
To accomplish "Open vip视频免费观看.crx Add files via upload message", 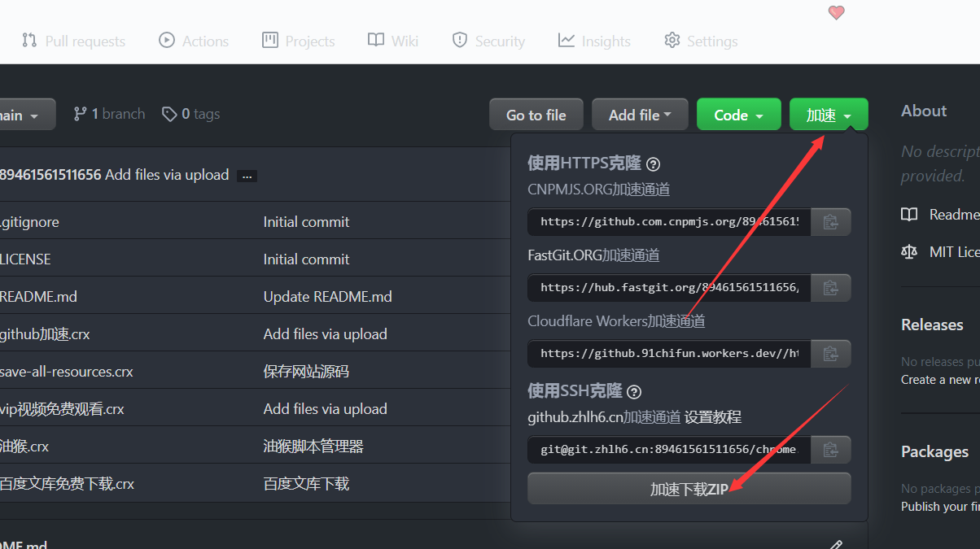I will 325,409.
